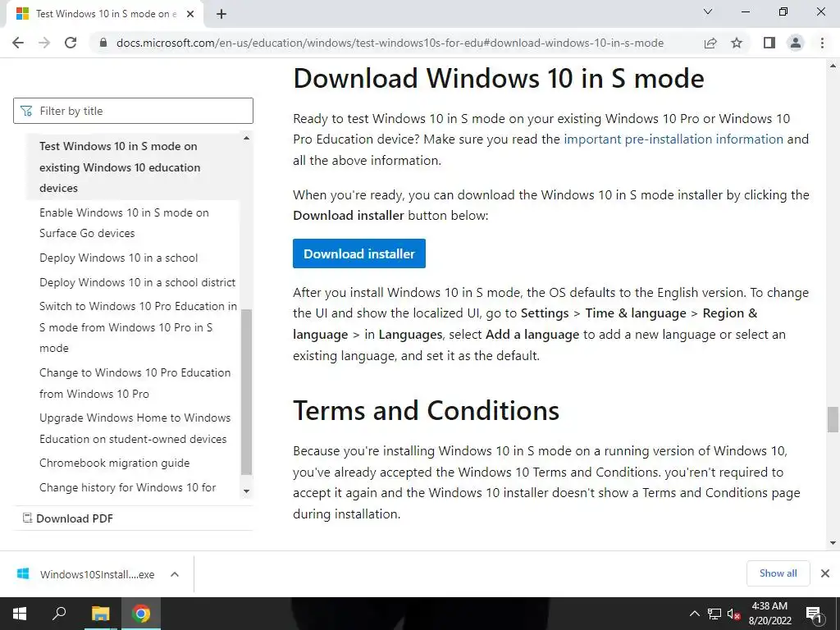The height and width of the screenshot is (630, 840).
Task: Share this page using the share icon
Action: coord(710,43)
